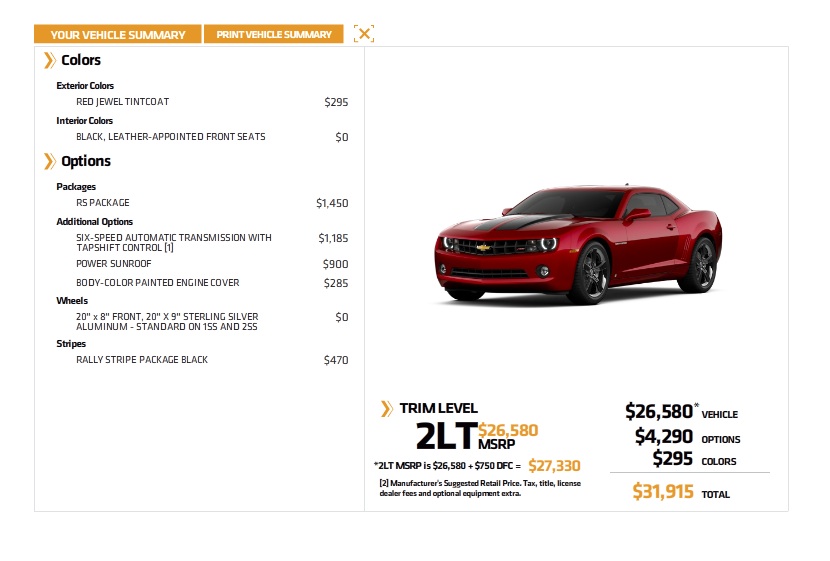Click Print Vehicle Summary button

(274, 34)
